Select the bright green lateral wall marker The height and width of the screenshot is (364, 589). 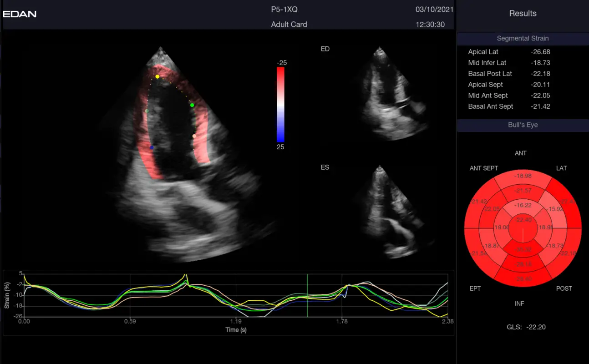(192, 105)
